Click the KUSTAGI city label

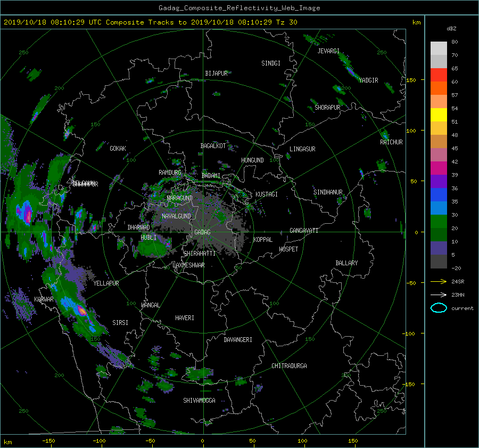point(267,194)
